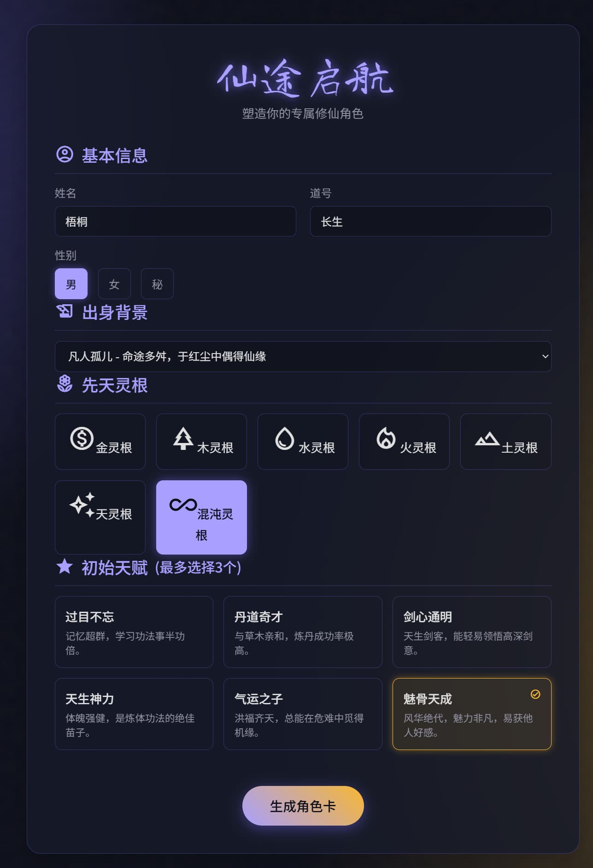The width and height of the screenshot is (593, 868).
Task: Select the 气运之子 talent card
Action: click(303, 714)
